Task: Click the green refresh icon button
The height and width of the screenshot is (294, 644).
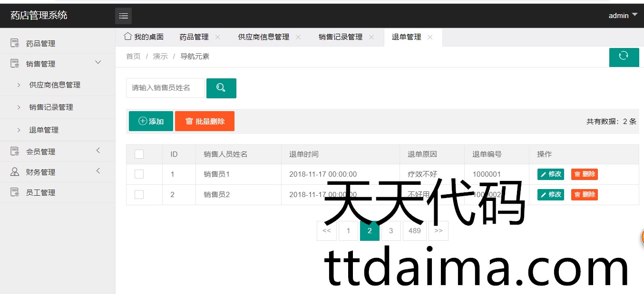Action: tap(624, 56)
